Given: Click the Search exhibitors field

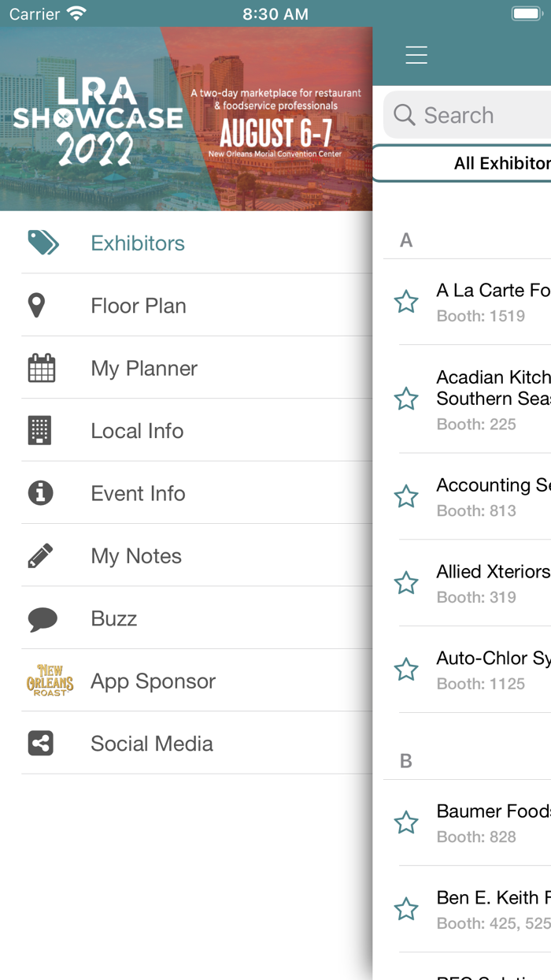Looking at the screenshot, I should [472, 115].
